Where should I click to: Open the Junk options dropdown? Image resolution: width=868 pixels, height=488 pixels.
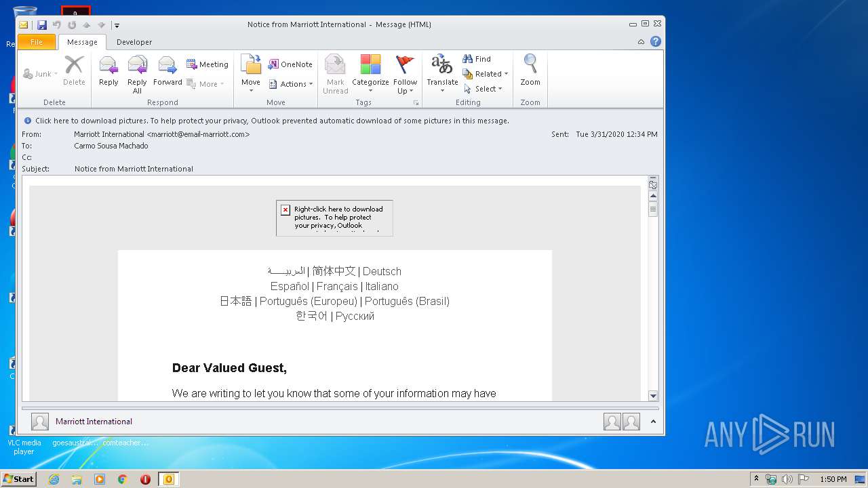(x=41, y=74)
